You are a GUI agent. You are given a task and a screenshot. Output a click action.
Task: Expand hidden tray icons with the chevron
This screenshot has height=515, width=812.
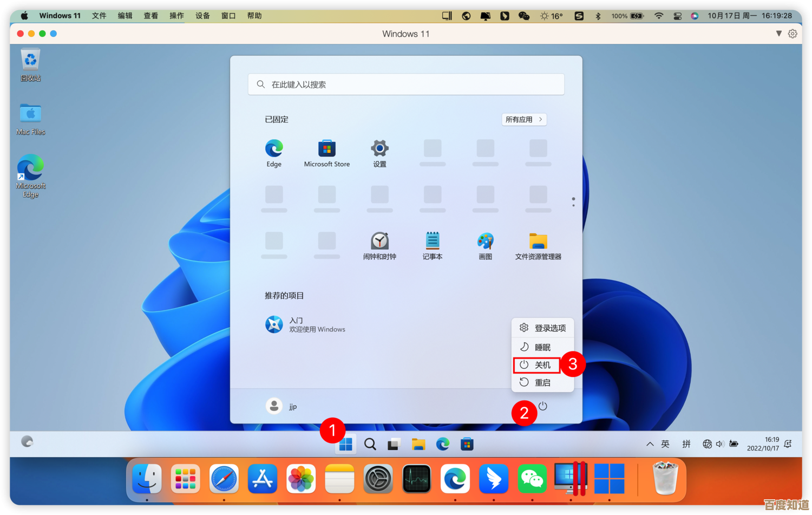(650, 444)
